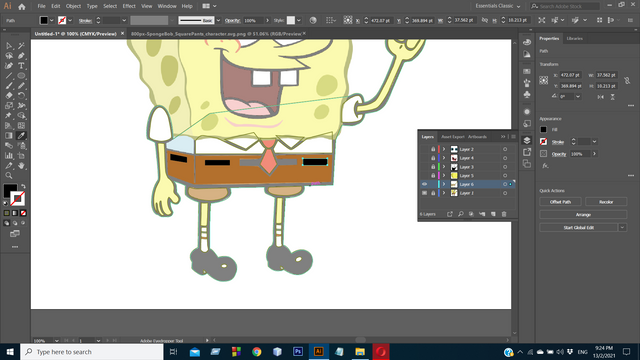Select the Selection (arrow) tool
The width and height of the screenshot is (640, 360).
tap(9, 46)
